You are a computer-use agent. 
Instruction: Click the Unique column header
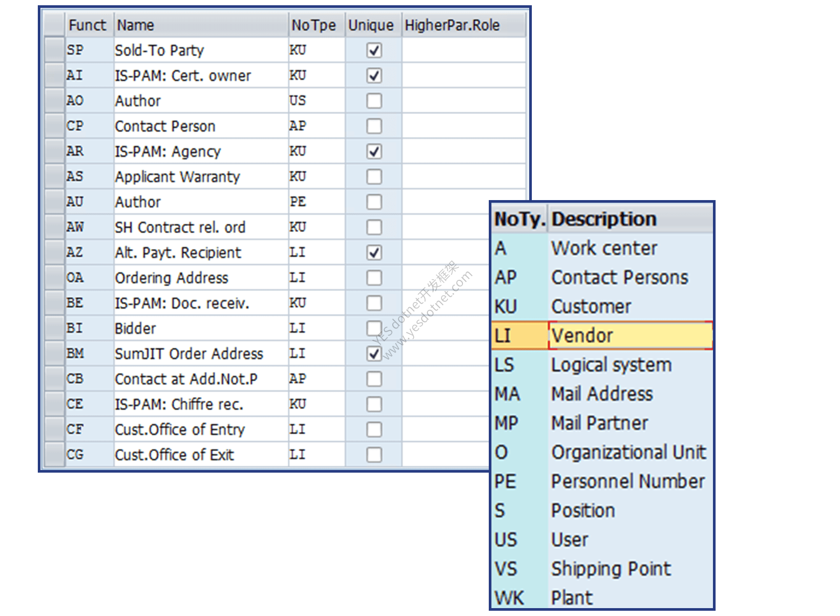pos(373,25)
